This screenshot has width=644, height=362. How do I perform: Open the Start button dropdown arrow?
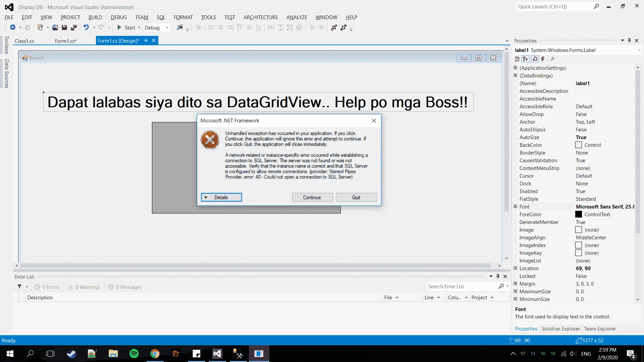pyautogui.click(x=139, y=27)
